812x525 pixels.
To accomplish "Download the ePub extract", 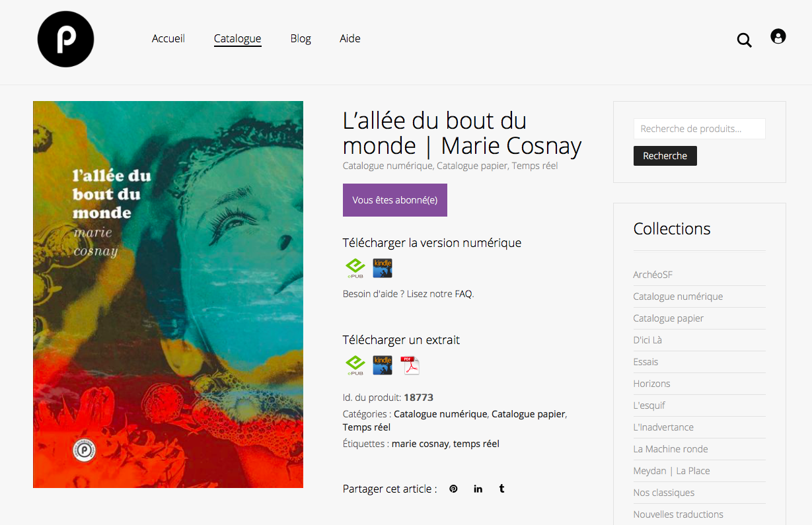I will pyautogui.click(x=355, y=365).
